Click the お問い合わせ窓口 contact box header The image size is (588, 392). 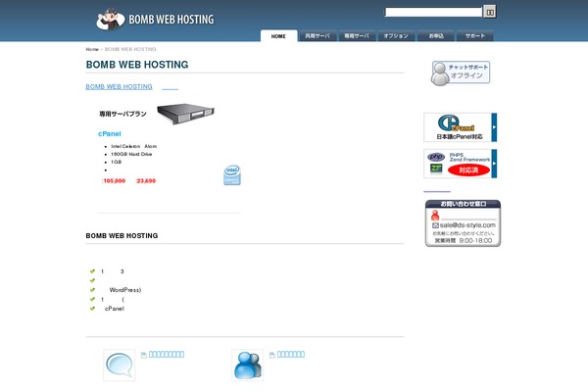point(464,204)
